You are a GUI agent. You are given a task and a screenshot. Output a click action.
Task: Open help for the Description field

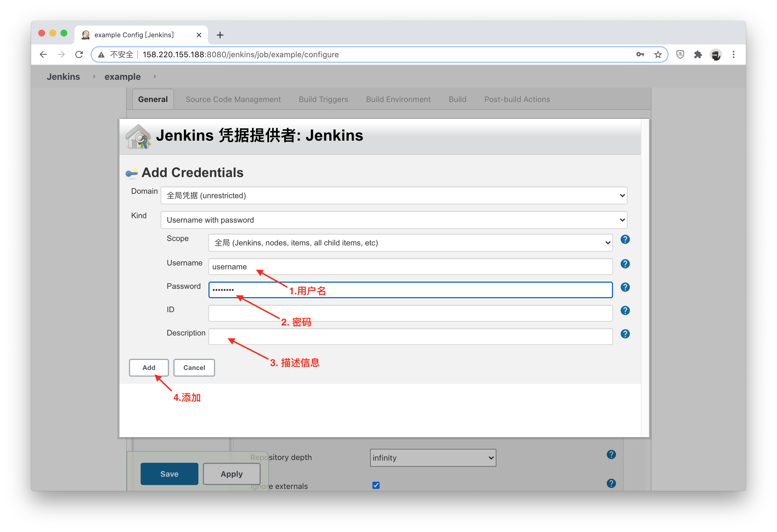[625, 334]
